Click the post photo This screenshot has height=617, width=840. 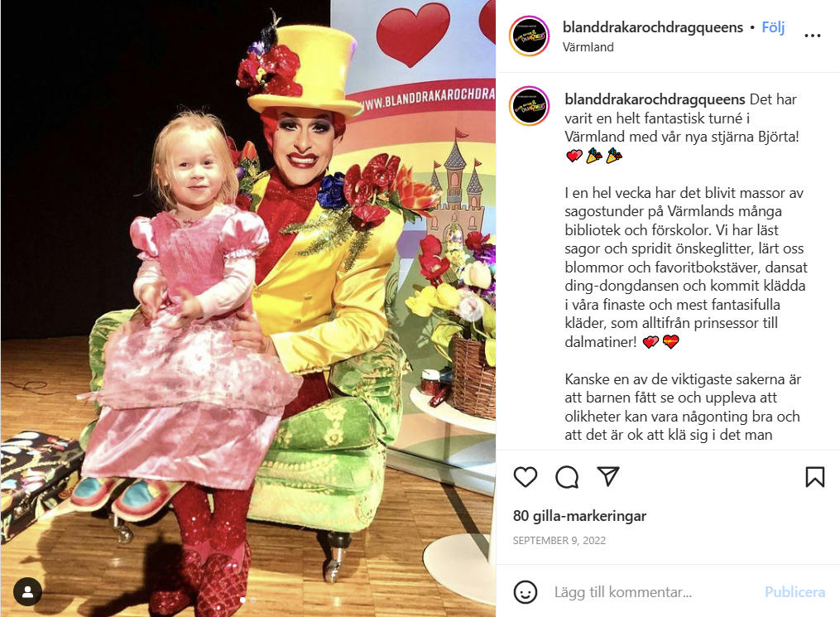[x=248, y=308]
